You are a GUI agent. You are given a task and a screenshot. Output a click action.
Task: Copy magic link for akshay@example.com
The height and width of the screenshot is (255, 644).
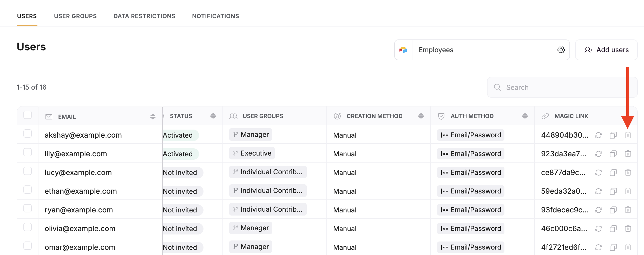pyautogui.click(x=613, y=135)
